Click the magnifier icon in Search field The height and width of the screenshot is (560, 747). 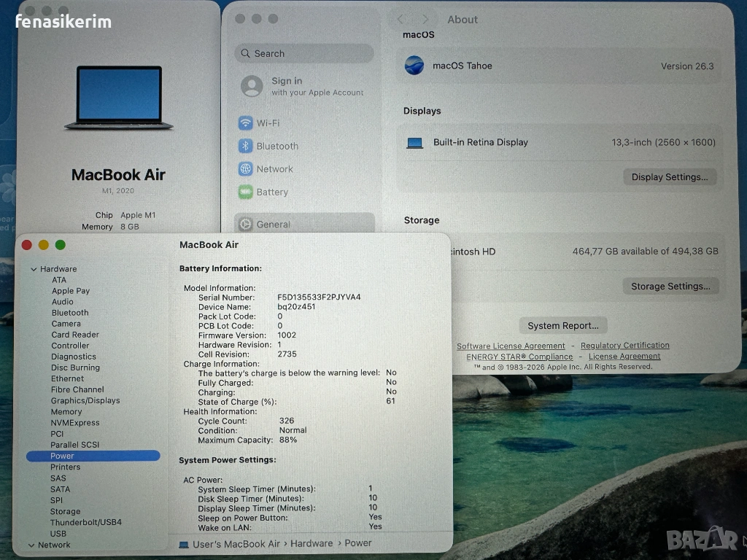click(x=245, y=53)
